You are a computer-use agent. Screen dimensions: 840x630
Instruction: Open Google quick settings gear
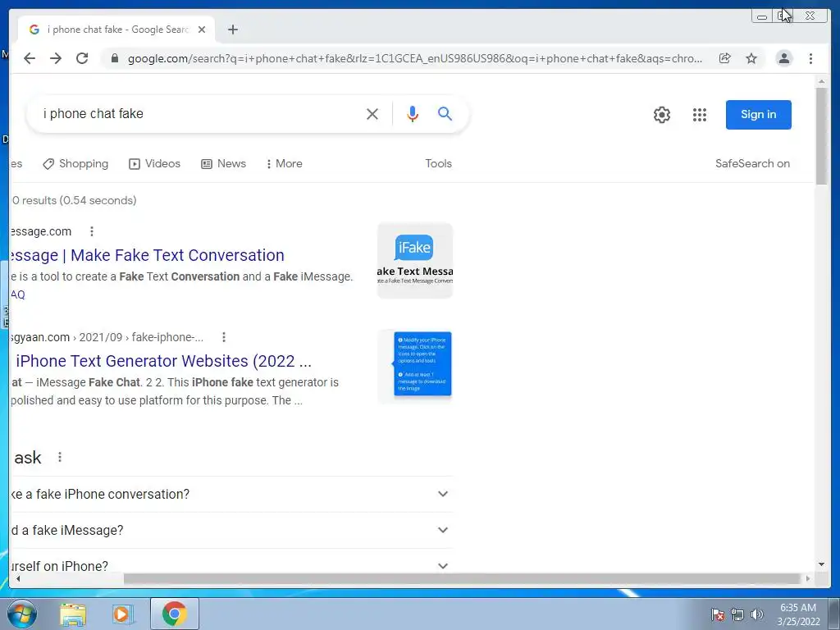point(662,115)
